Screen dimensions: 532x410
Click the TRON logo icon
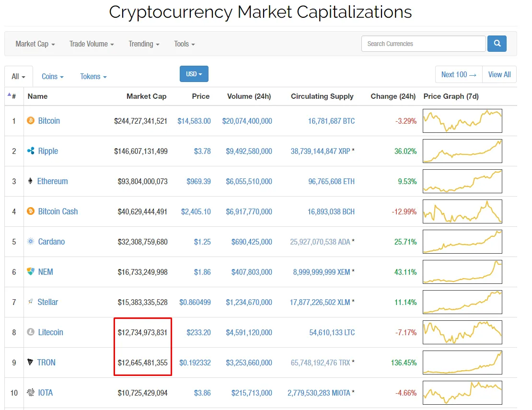pos(30,362)
